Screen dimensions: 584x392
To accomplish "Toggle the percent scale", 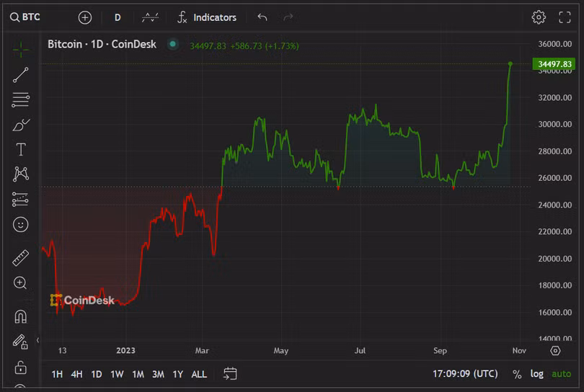I will tap(517, 374).
